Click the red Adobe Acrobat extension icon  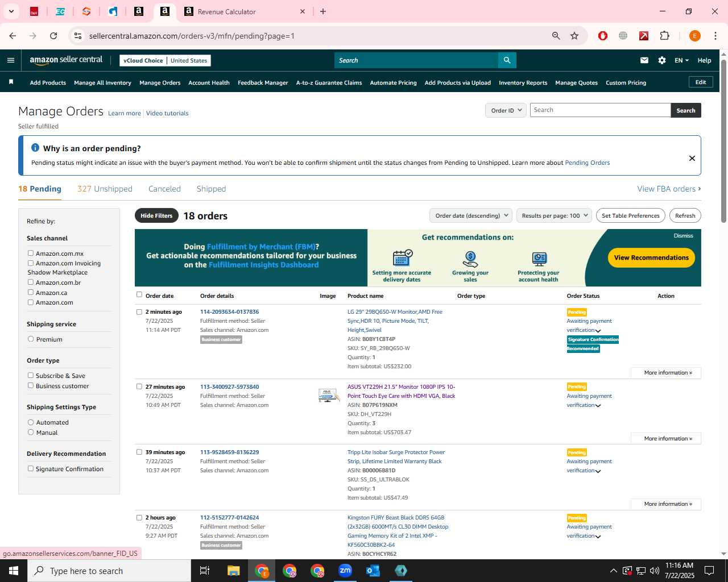coord(644,36)
